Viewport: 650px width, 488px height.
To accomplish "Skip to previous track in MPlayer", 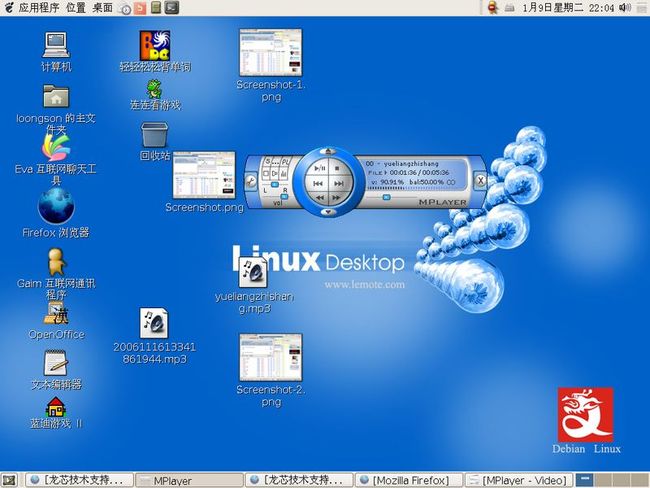I will click(318, 183).
